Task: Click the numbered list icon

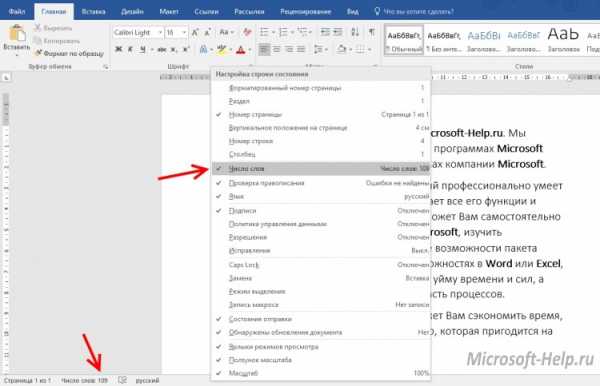Action: pos(283,33)
